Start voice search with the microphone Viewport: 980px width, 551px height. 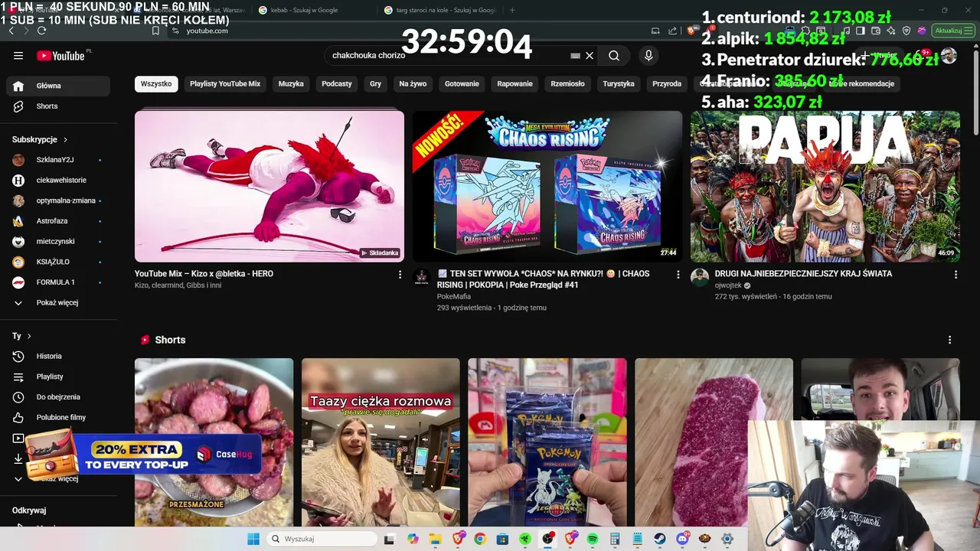(x=648, y=56)
